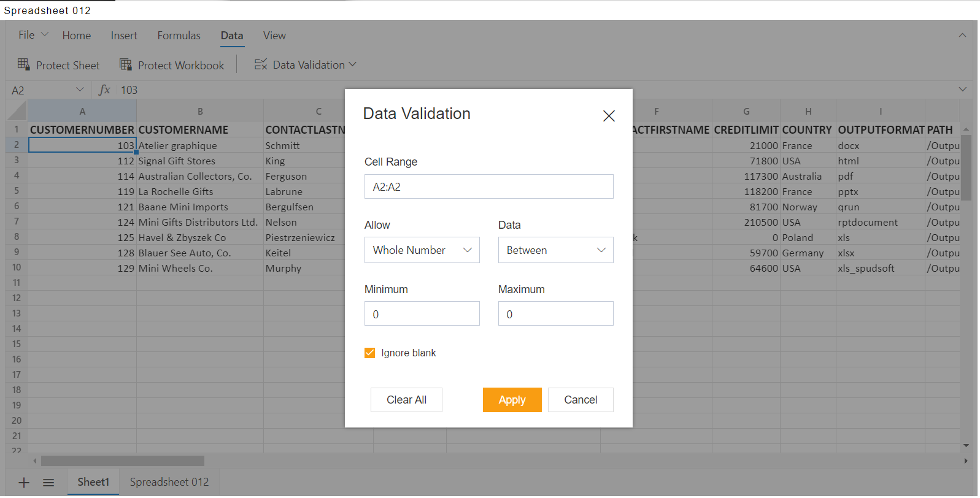Click the Cancel button
The height and width of the screenshot is (498, 980).
coord(581,400)
